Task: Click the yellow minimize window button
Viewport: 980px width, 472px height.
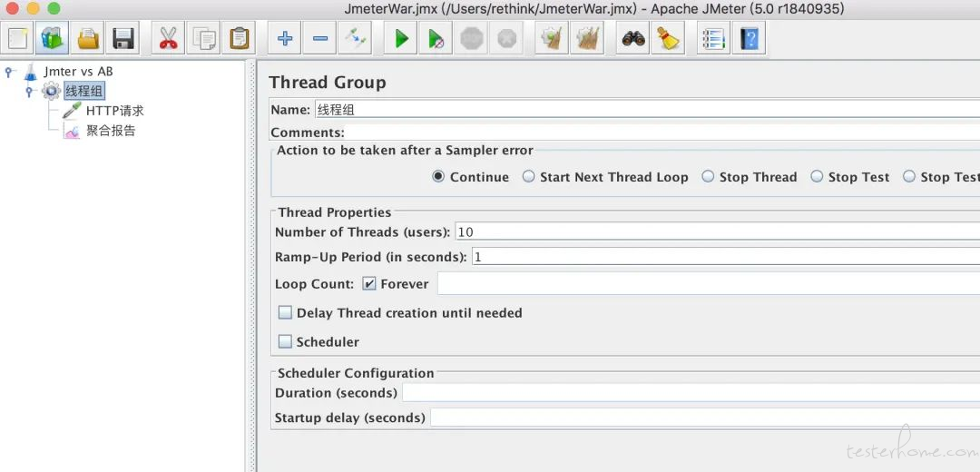Action: pos(34,9)
